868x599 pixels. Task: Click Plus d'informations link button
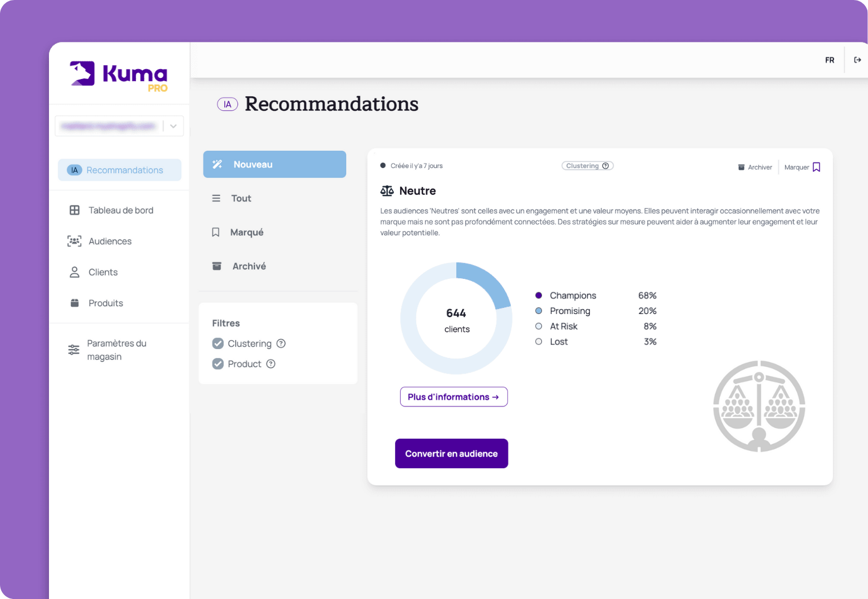453,397
